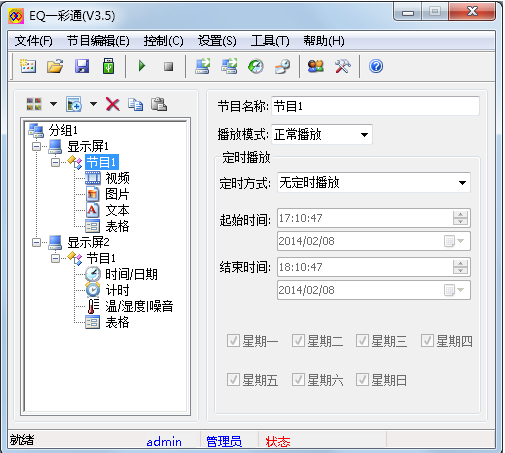Click the red X delete icon
The image size is (505, 453).
(x=113, y=104)
